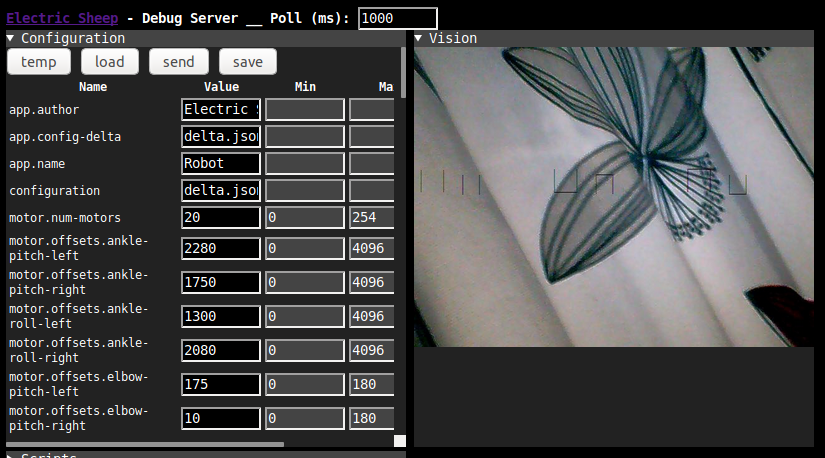This screenshot has width=825, height=458.
Task: Edit the app.author value field
Action: click(221, 109)
